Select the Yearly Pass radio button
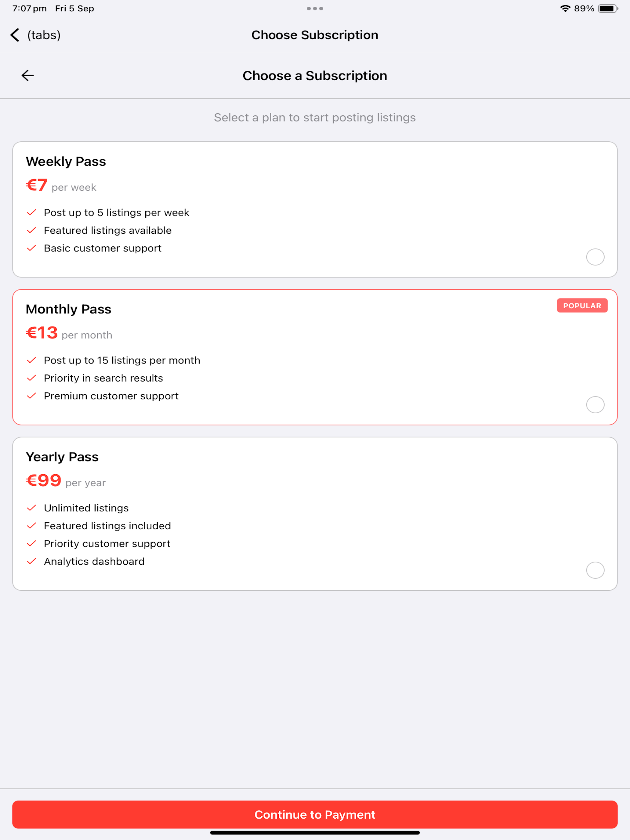This screenshot has height=840, width=630. click(595, 570)
